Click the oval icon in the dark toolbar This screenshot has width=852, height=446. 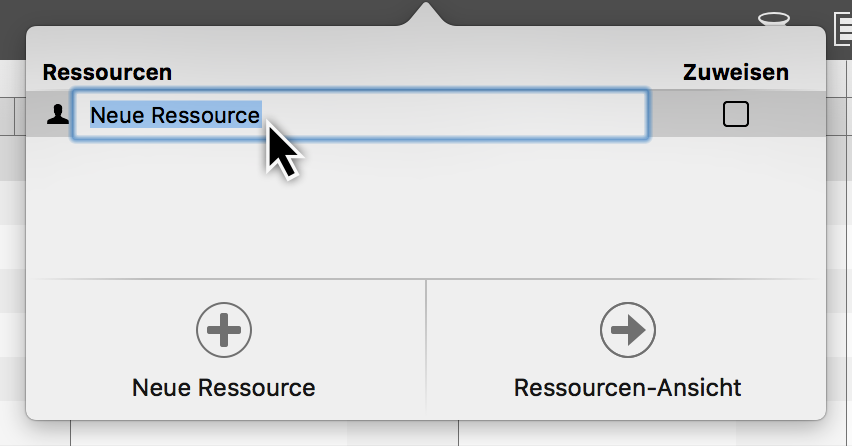click(x=773, y=17)
